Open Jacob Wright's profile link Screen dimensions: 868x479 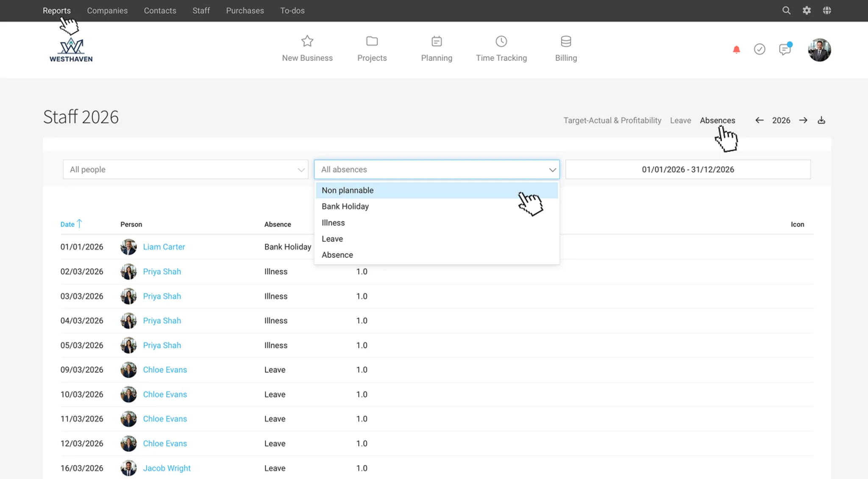(167, 468)
